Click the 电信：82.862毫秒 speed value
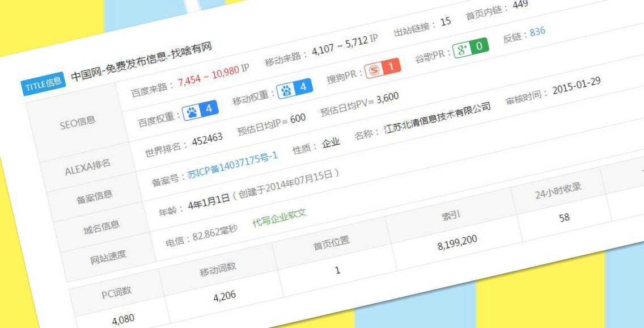The width and height of the screenshot is (644, 328). [201, 236]
